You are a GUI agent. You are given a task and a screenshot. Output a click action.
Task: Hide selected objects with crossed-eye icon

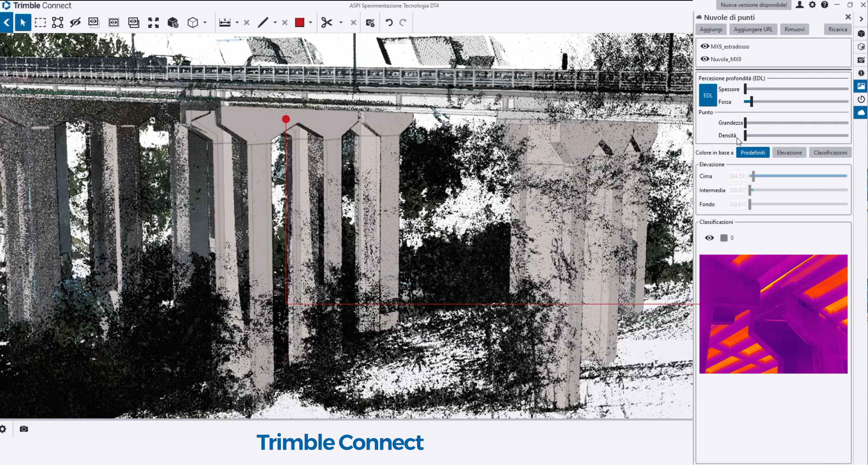(x=75, y=23)
